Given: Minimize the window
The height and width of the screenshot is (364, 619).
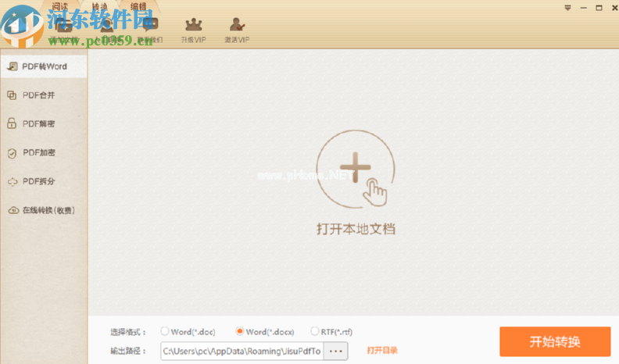Looking at the screenshot, I should [x=584, y=8].
